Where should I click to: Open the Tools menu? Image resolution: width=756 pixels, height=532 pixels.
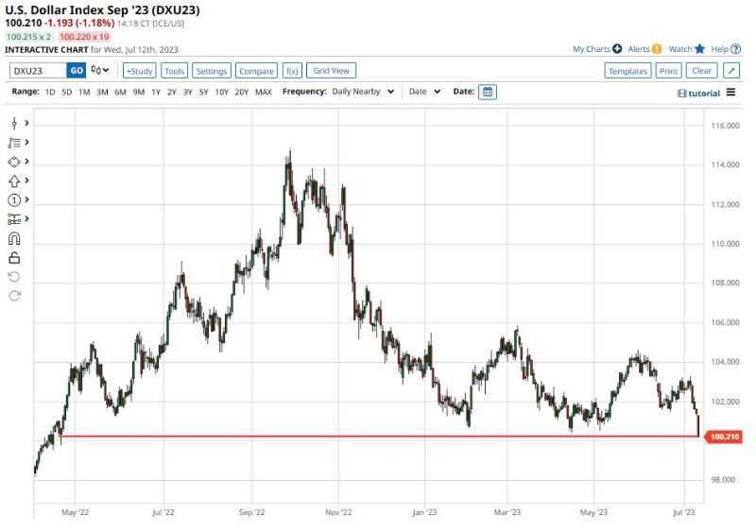click(174, 71)
